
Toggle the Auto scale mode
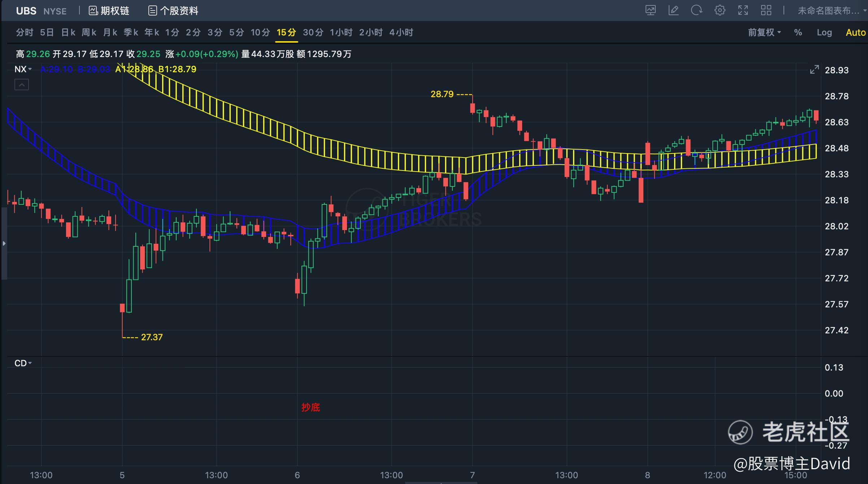pyautogui.click(x=855, y=33)
